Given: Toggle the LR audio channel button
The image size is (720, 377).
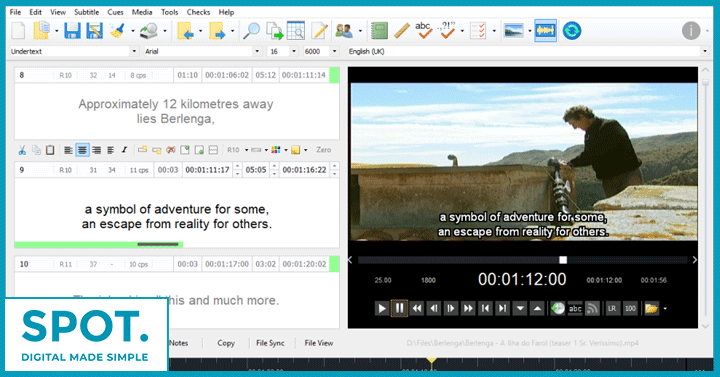Looking at the screenshot, I should pos(612,309).
